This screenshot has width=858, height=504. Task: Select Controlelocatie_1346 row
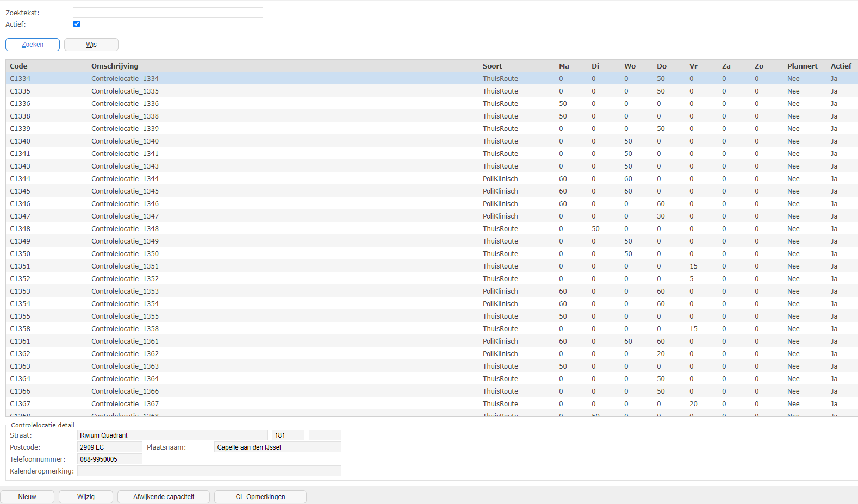pos(432,204)
